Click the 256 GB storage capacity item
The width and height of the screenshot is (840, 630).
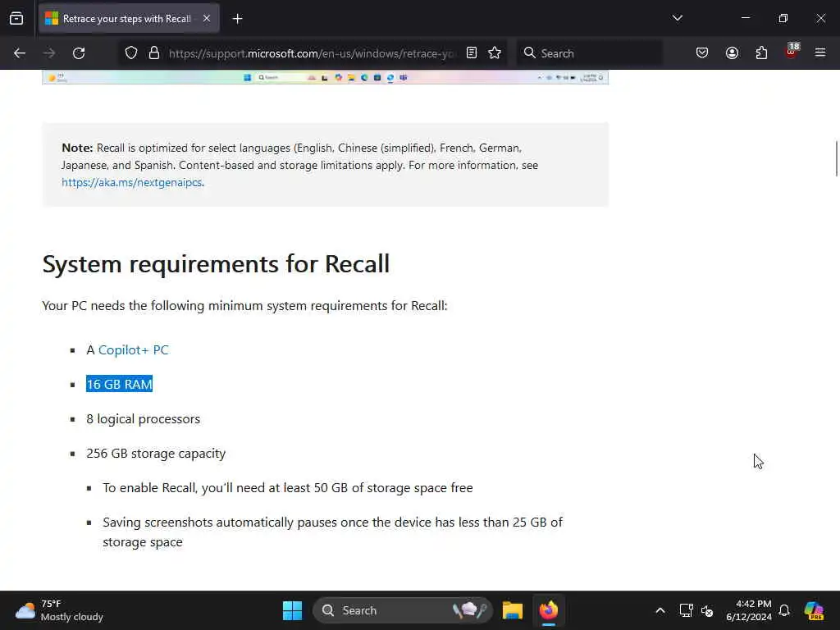(156, 453)
